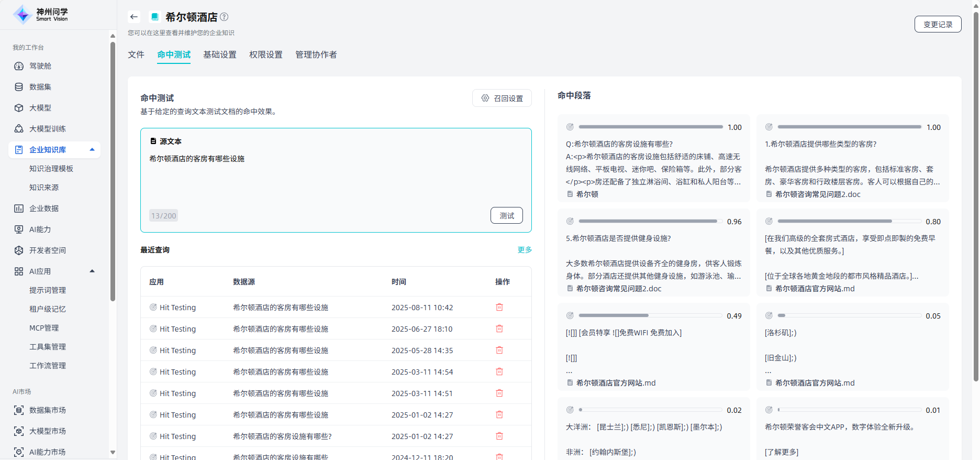980x460 pixels.
Task: Open the 管理协作者 tab
Action: coord(316,54)
